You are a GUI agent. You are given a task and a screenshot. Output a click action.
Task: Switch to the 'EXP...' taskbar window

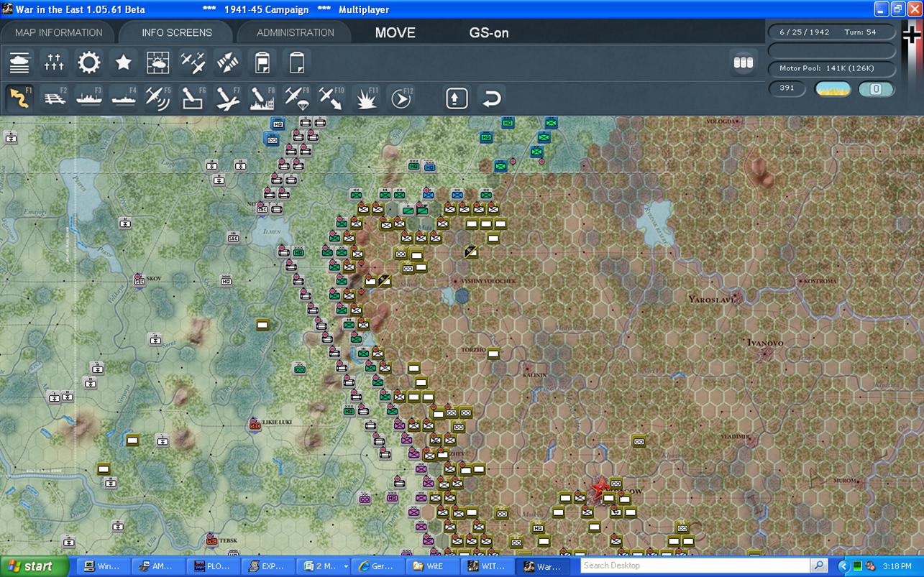click(267, 566)
